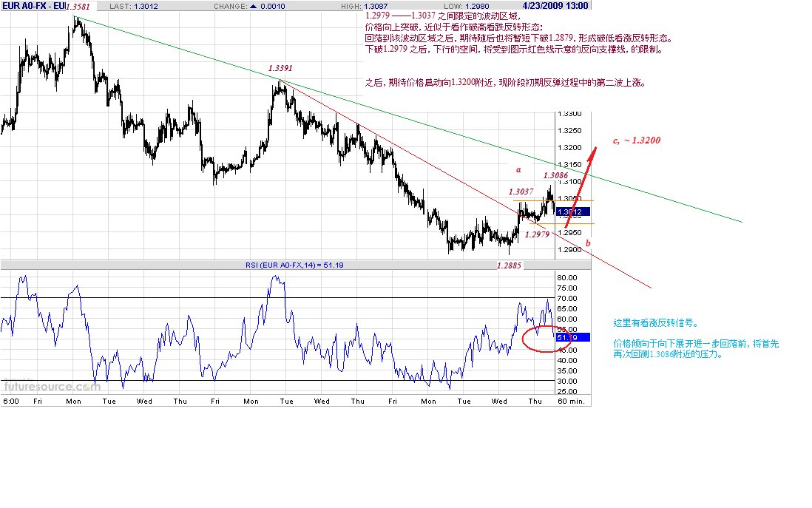Click the 70.00 RSI axis label

567,298
